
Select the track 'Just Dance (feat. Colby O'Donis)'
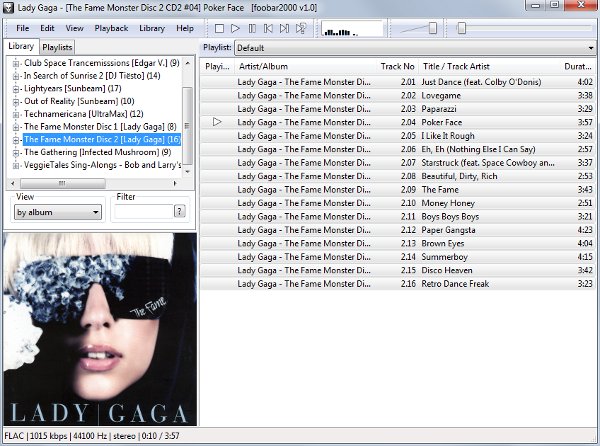[397, 82]
